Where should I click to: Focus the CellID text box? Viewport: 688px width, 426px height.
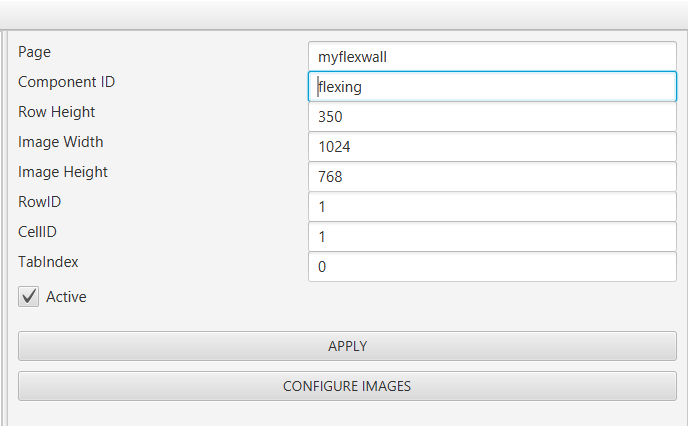tap(492, 237)
